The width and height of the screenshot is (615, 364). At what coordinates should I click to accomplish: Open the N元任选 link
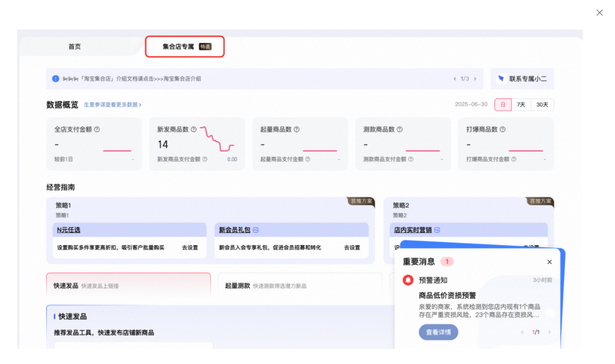(69, 230)
